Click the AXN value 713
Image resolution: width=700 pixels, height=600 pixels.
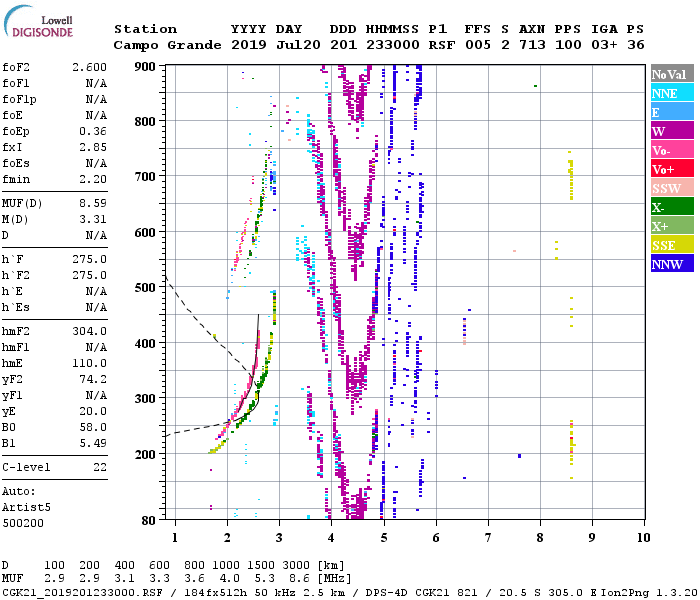[x=532, y=45]
